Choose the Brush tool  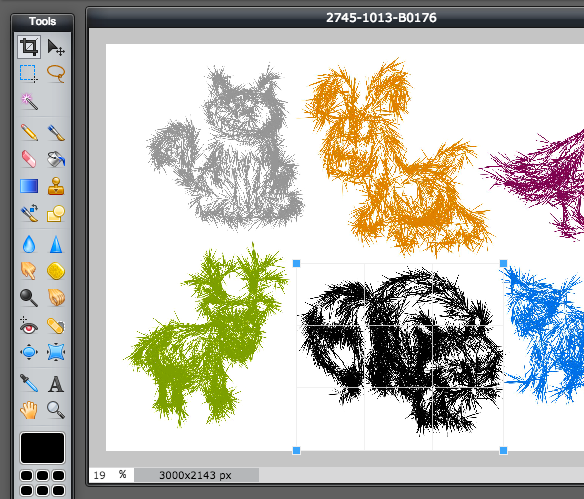click(56, 132)
